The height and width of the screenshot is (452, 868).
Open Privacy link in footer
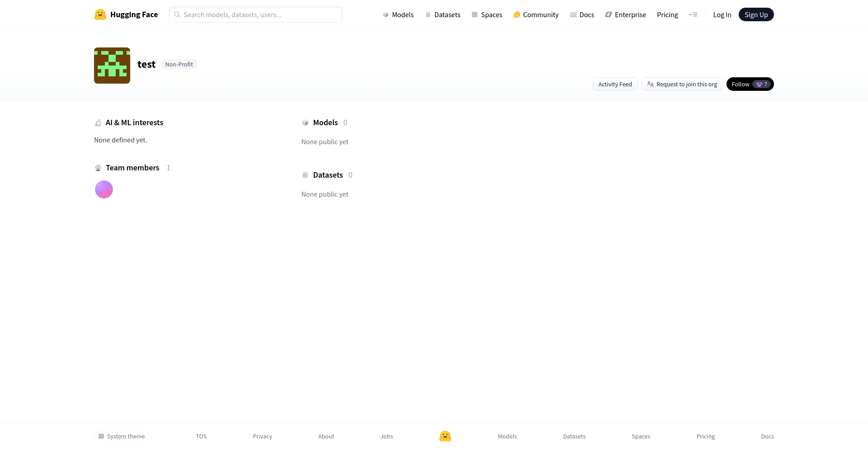[262, 436]
